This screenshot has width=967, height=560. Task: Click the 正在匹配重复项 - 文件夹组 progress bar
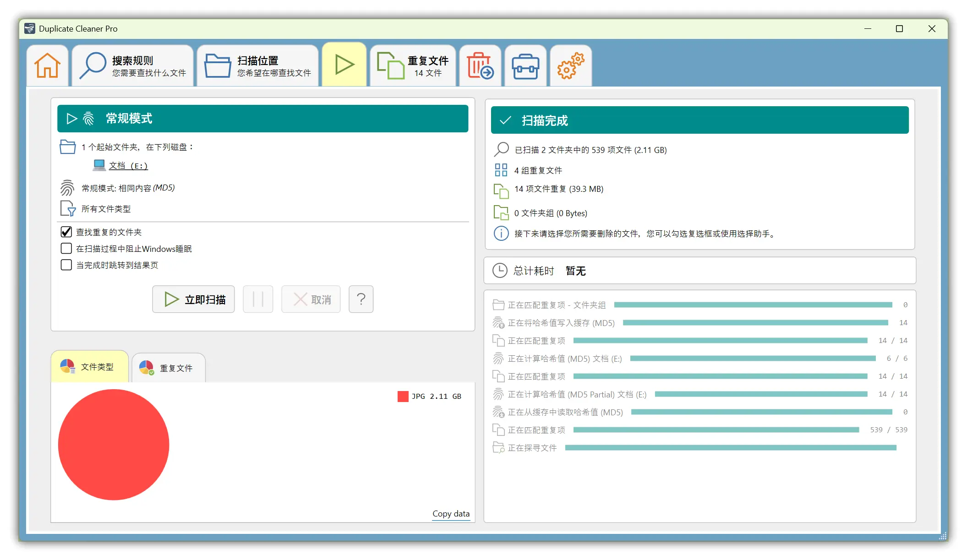click(x=753, y=305)
